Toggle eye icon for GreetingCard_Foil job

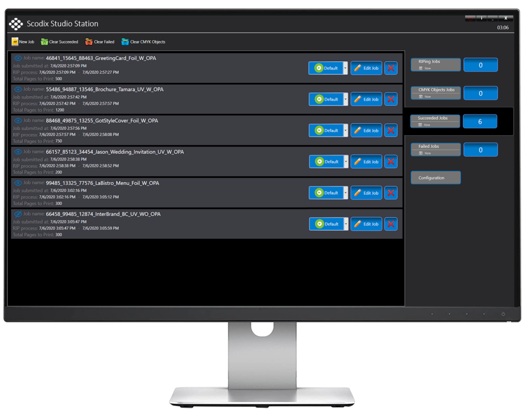pyautogui.click(x=18, y=58)
